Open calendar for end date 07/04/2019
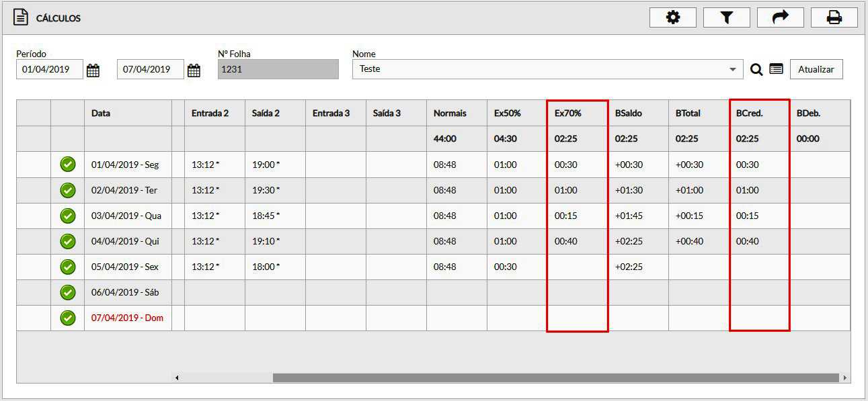The height and width of the screenshot is (401, 868). [194, 70]
